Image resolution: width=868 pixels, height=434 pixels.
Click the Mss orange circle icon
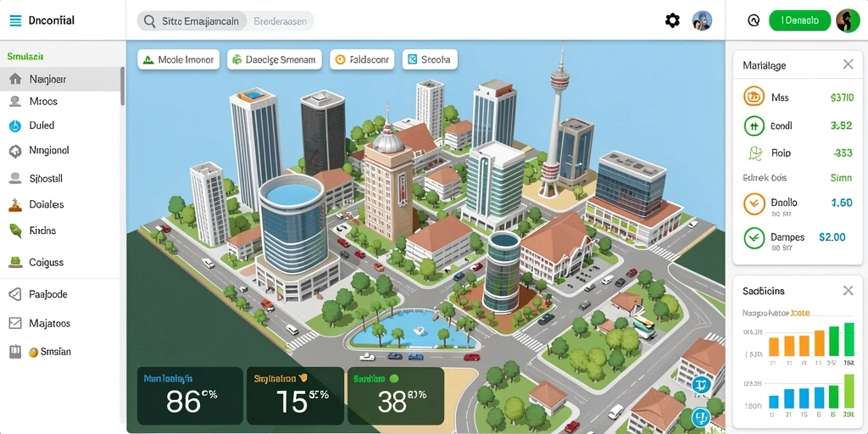[x=754, y=97]
